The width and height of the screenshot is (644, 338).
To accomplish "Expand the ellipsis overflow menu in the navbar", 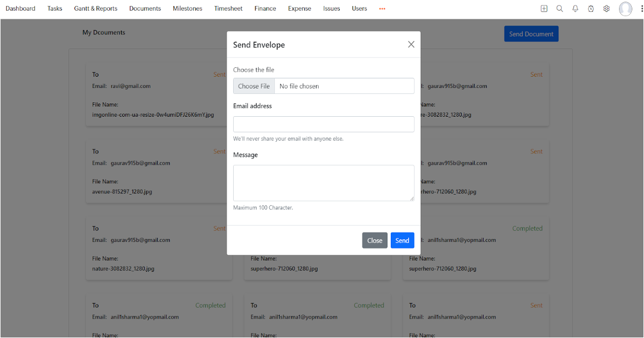I will [x=381, y=8].
